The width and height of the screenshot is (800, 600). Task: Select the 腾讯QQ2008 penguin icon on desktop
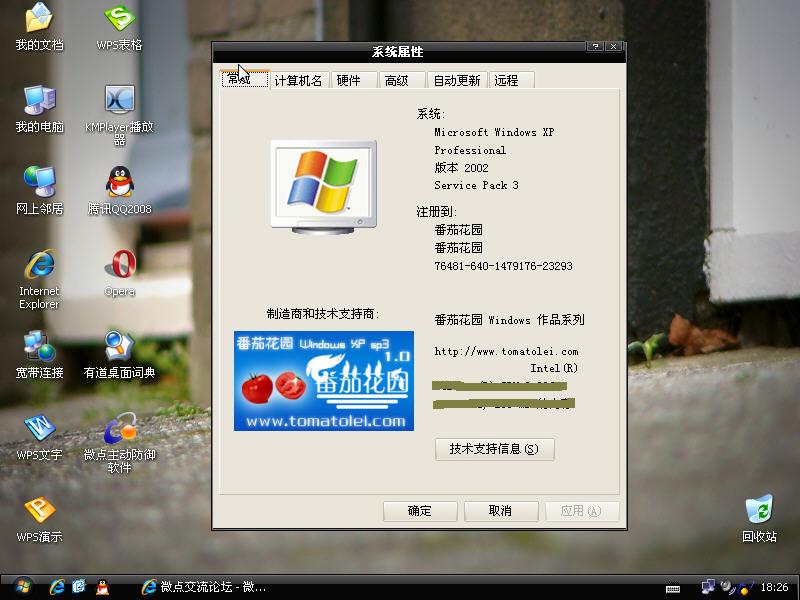click(119, 190)
